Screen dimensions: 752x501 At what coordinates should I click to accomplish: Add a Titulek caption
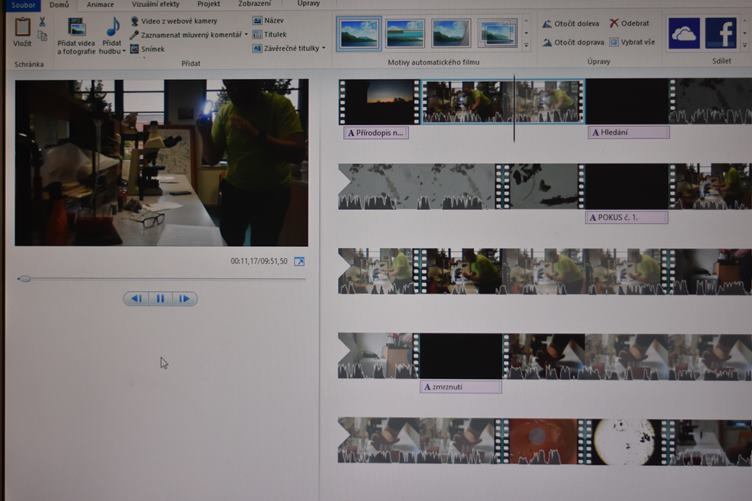270,35
